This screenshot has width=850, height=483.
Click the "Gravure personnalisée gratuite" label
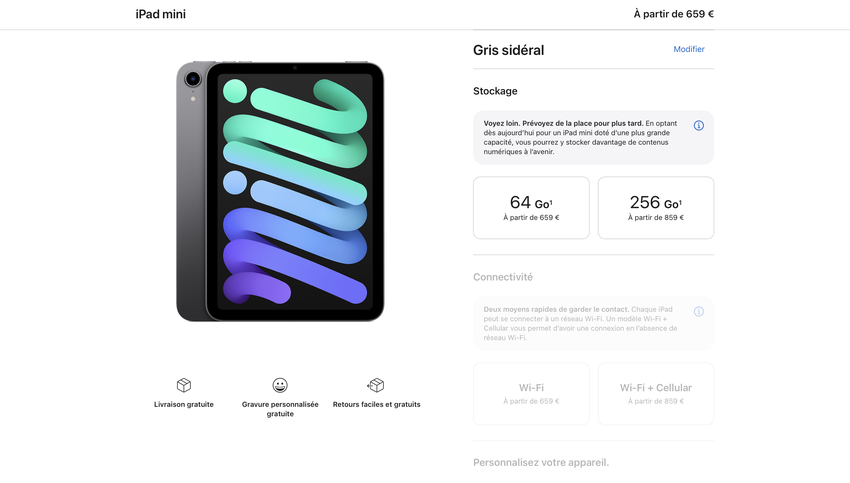[x=280, y=409]
